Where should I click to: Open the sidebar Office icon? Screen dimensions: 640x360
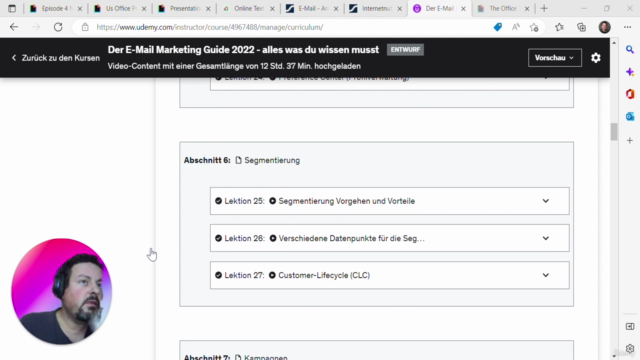pos(630,94)
